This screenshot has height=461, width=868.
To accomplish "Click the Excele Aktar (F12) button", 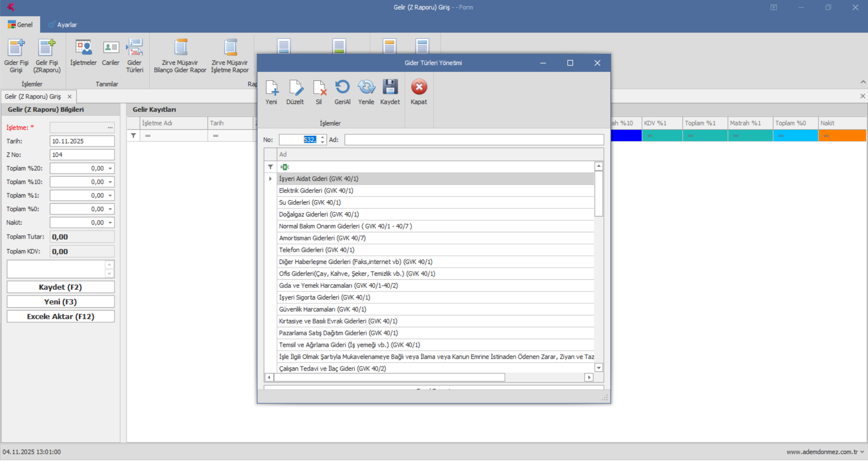I will [61, 317].
